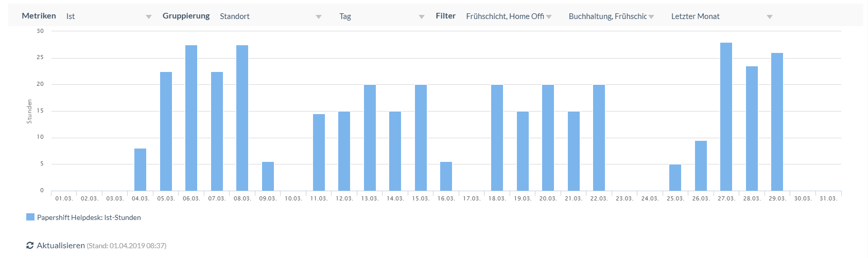Click the bar for 09.03.

[x=268, y=176]
